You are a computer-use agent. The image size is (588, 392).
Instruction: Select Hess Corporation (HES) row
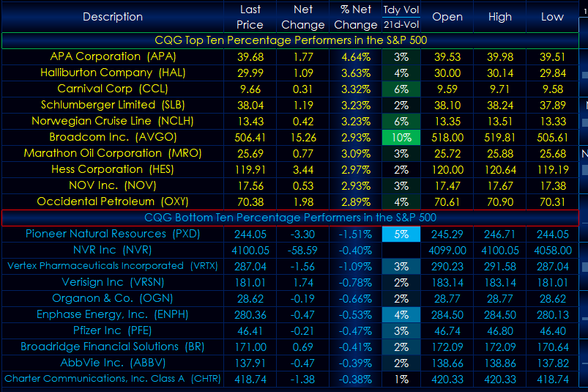tap(291, 170)
